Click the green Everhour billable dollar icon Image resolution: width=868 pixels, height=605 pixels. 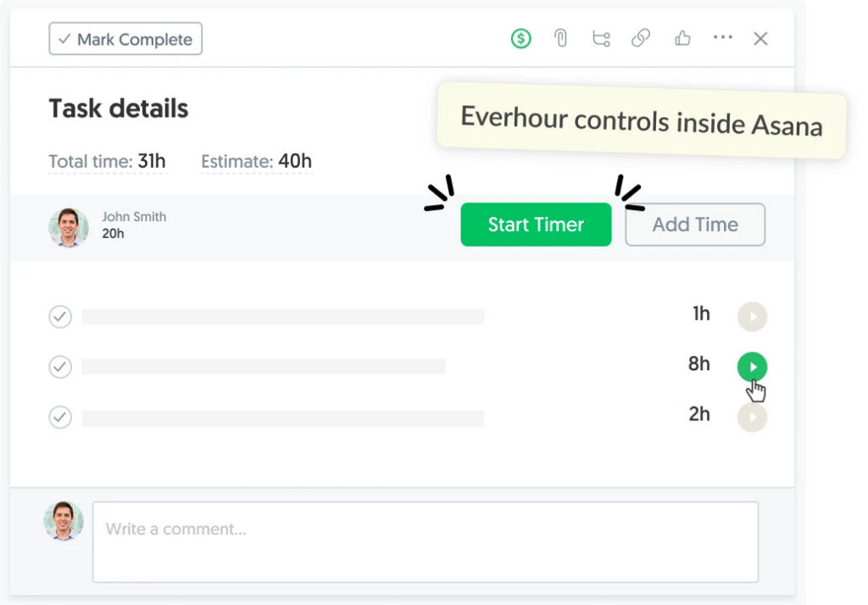click(x=520, y=38)
